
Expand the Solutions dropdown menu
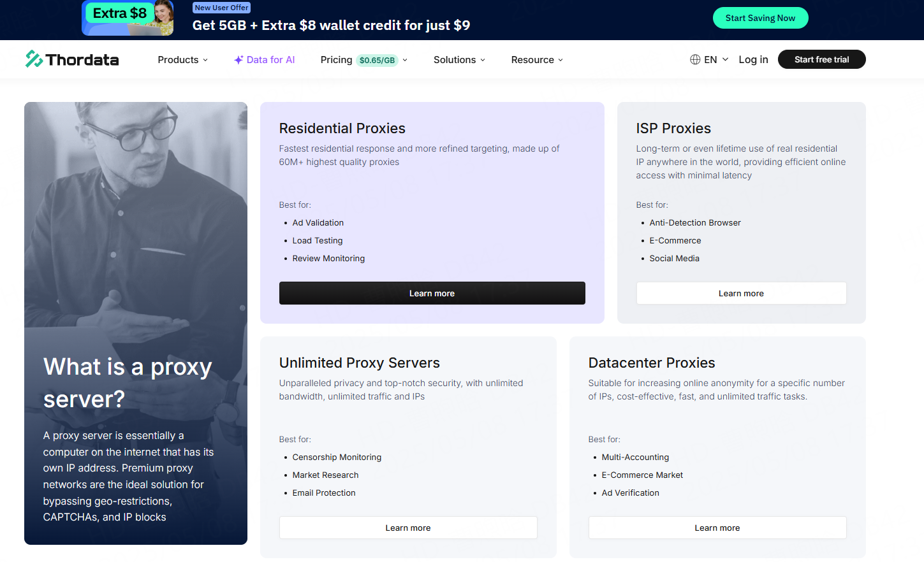coord(459,60)
